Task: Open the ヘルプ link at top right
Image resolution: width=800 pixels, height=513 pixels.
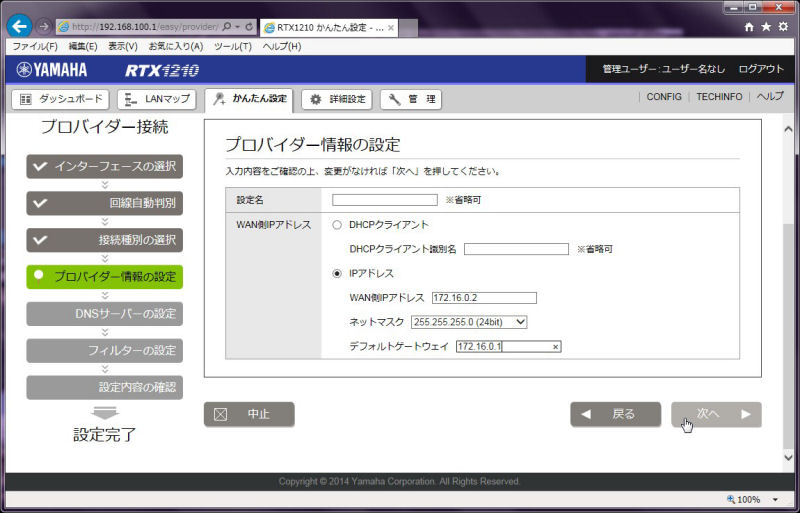Action: (x=770, y=96)
